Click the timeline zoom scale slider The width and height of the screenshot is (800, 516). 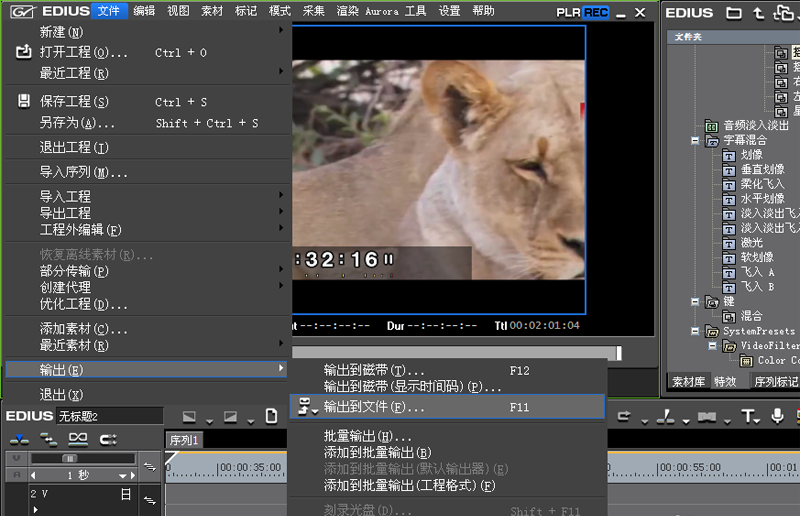[x=70, y=459]
